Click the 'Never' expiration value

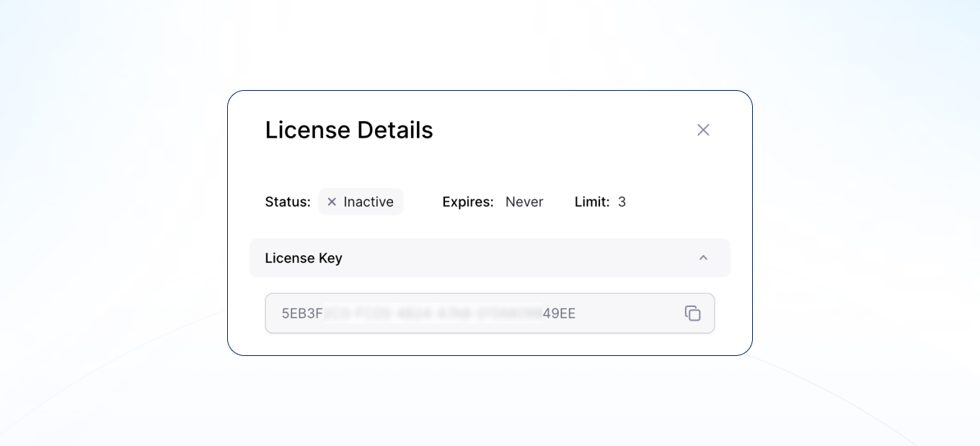[x=524, y=202]
